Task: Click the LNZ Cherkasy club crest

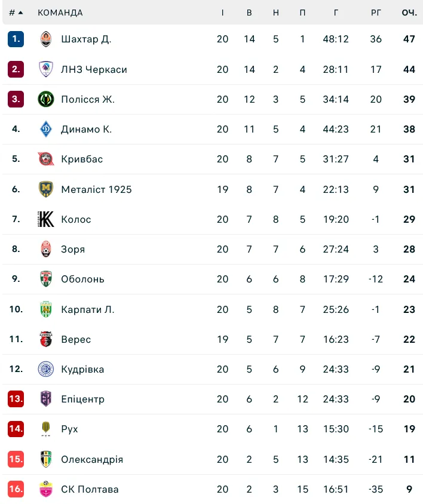Action: pos(46,69)
